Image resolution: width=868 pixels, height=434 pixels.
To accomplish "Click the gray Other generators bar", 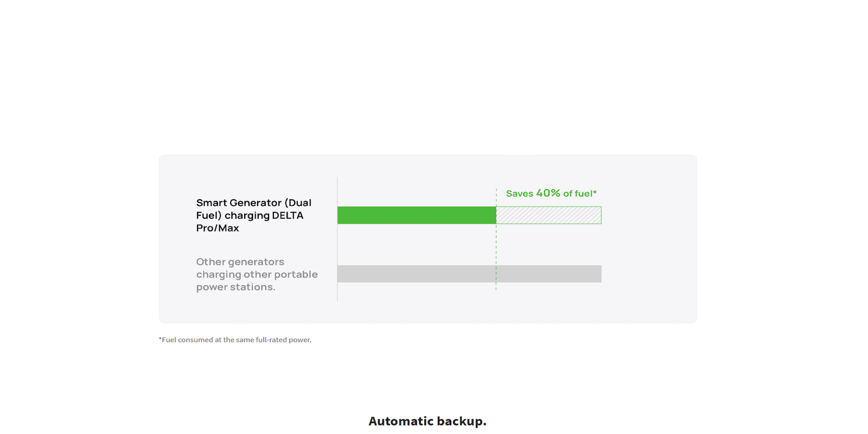I will [x=469, y=274].
